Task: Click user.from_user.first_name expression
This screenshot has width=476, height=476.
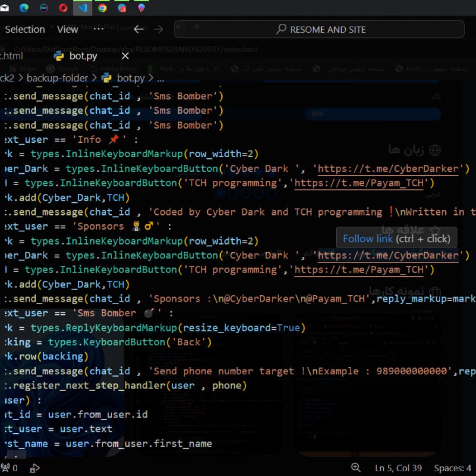Action: (x=139, y=443)
